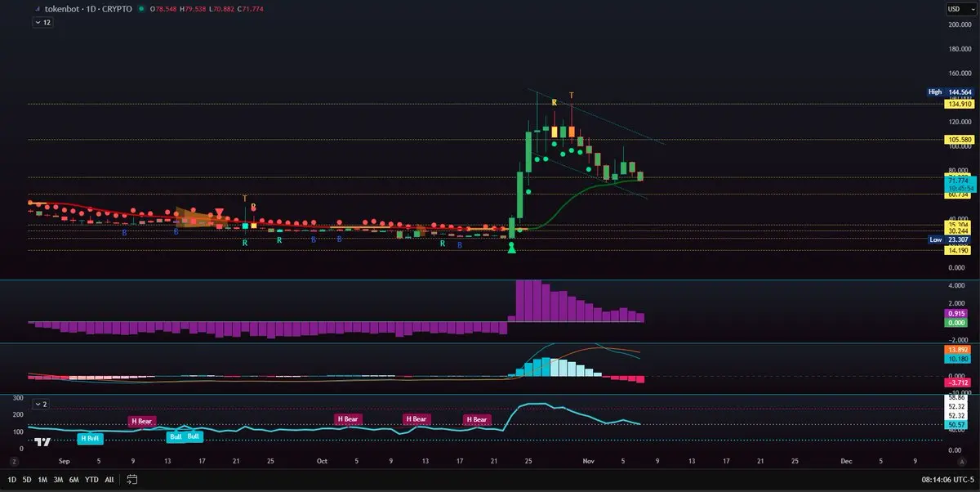Expand the 2 indicators legend in bottom pane
This screenshot has height=492, width=980.
pyautogui.click(x=42, y=404)
